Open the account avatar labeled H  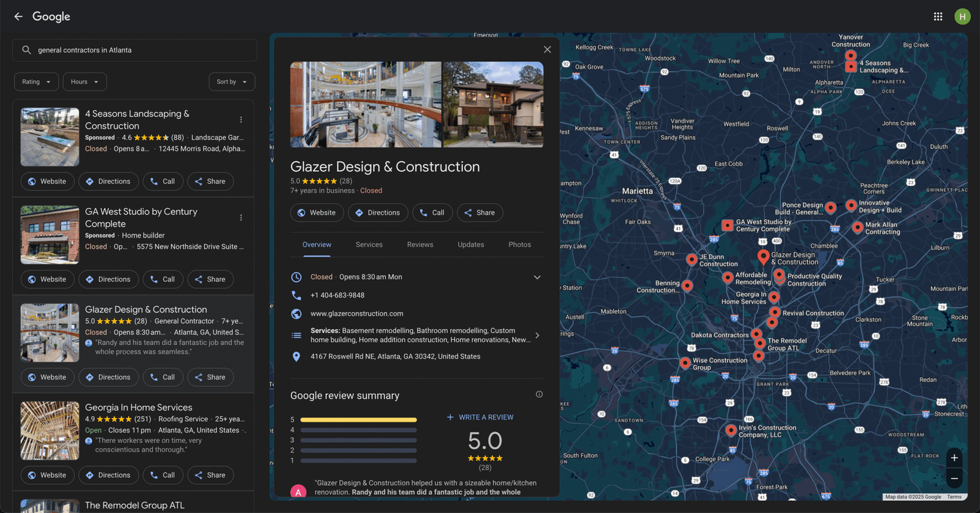point(962,17)
